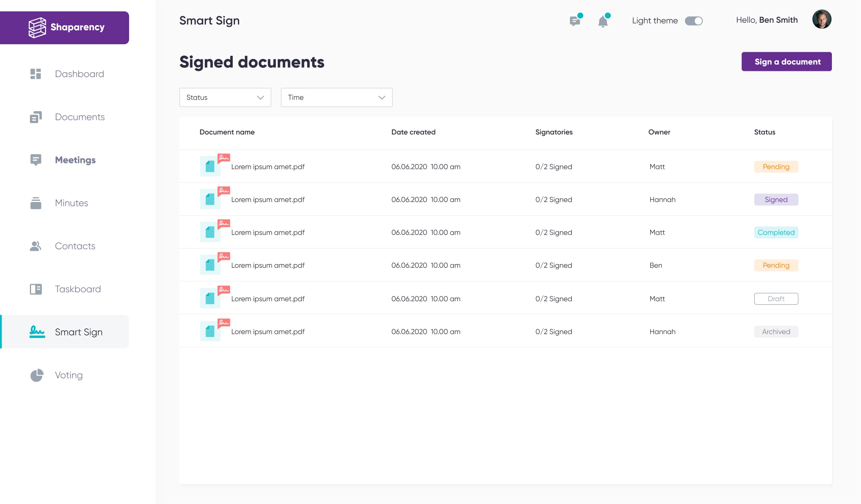Screen dimensions: 861x504
Task: Click the file icon in Ben's Pending row
Action: (x=210, y=265)
